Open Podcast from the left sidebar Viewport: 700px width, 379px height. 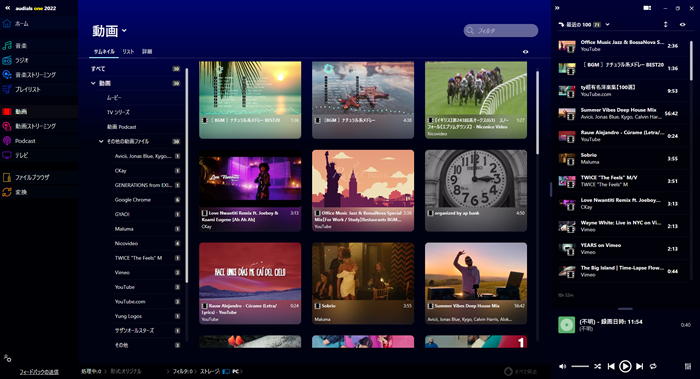pyautogui.click(x=25, y=141)
